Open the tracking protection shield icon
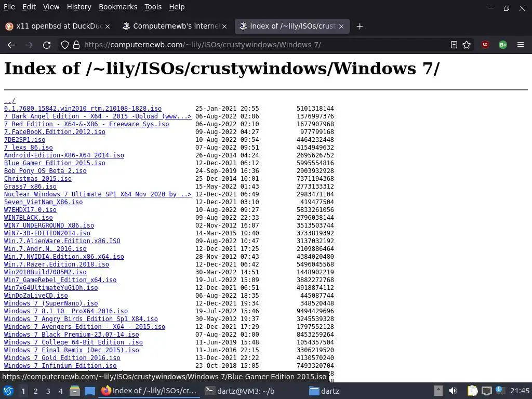This screenshot has width=532, height=399. click(65, 45)
